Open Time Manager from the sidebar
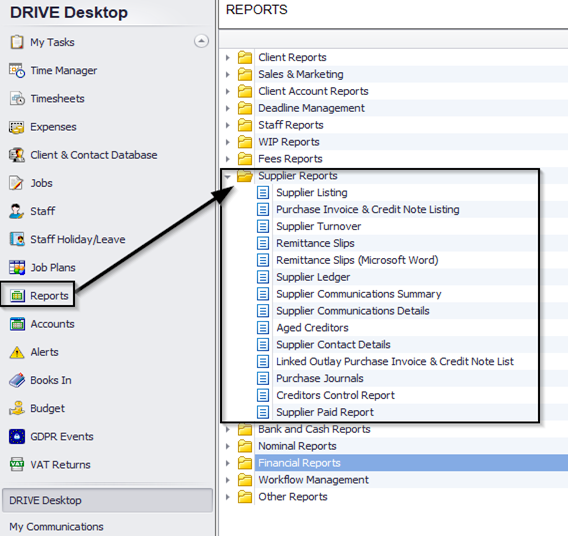This screenshot has height=536, width=568. pyautogui.click(x=63, y=71)
